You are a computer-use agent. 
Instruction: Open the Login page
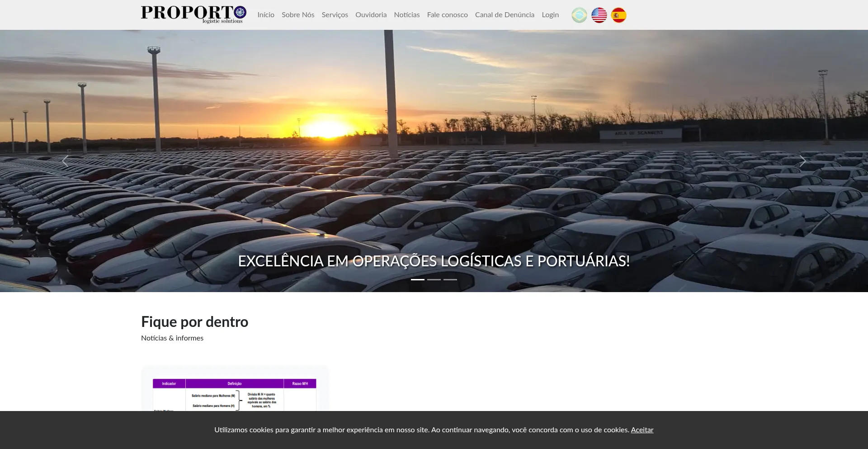coord(550,15)
